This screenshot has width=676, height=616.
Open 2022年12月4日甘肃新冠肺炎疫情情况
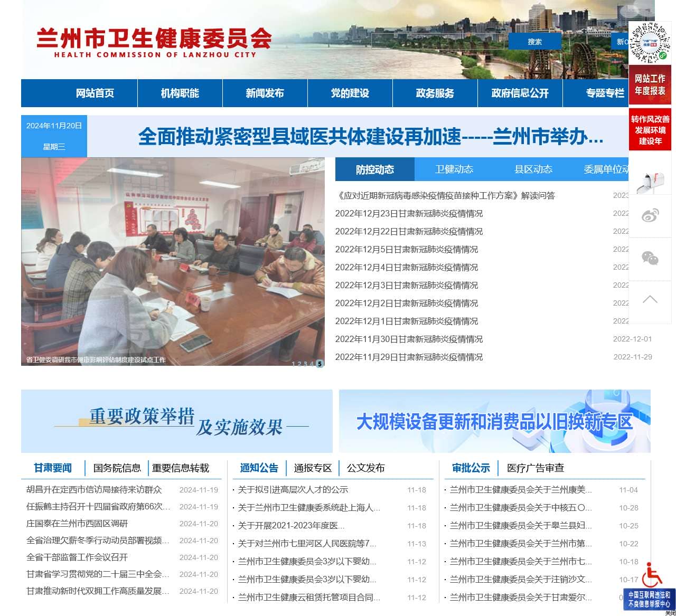(x=407, y=267)
